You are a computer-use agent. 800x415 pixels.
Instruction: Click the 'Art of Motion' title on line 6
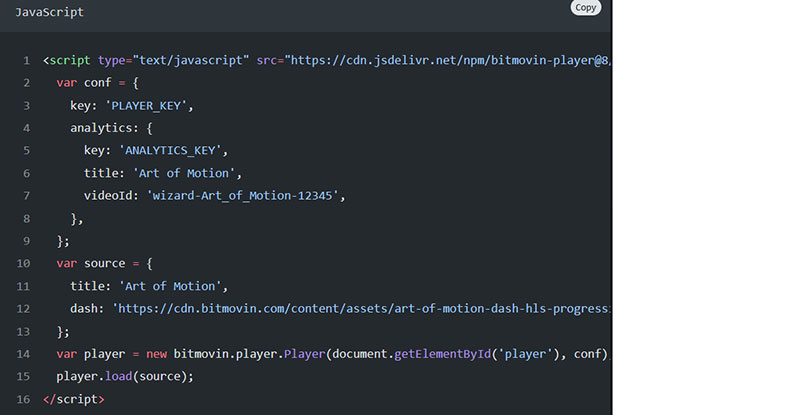pyautogui.click(x=184, y=173)
